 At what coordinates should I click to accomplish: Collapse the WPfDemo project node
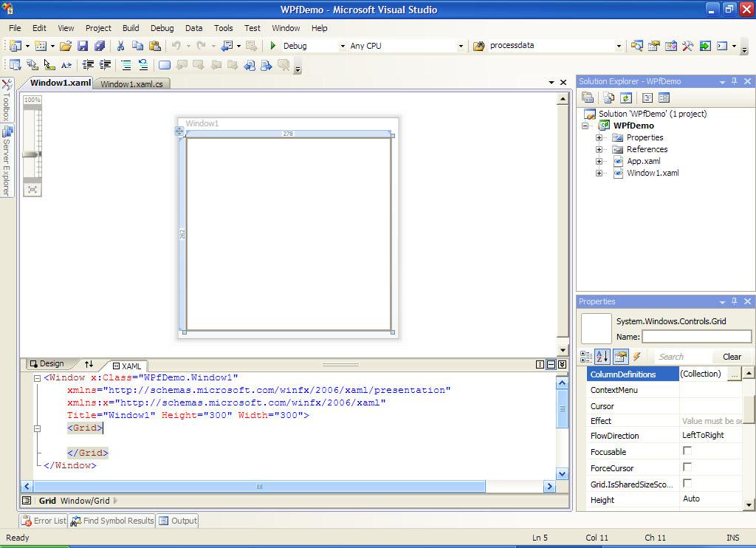pyautogui.click(x=585, y=126)
